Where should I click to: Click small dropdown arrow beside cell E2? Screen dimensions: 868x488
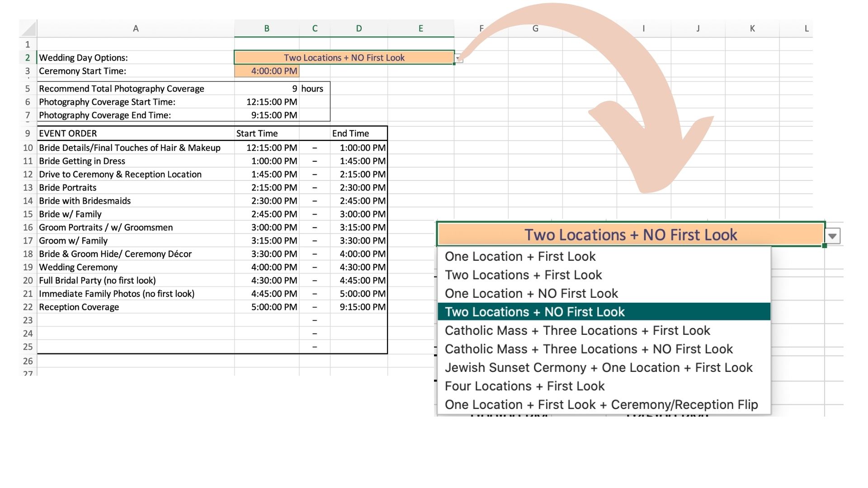(459, 59)
